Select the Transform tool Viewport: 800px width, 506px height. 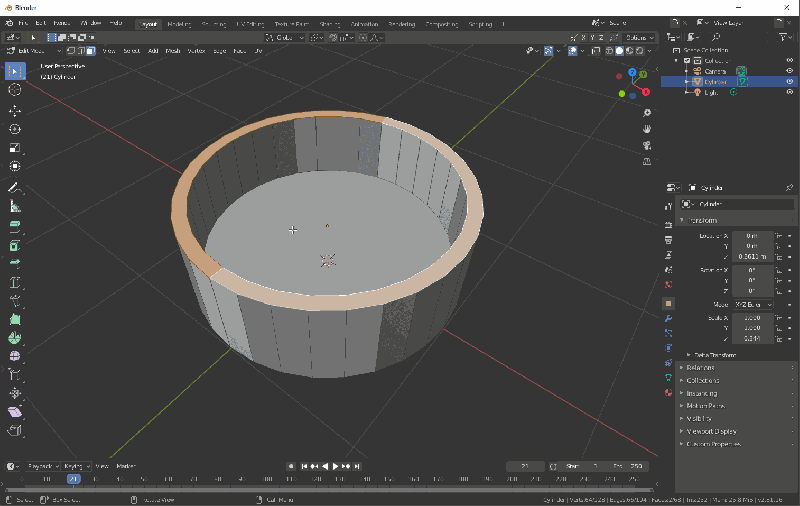[15, 166]
